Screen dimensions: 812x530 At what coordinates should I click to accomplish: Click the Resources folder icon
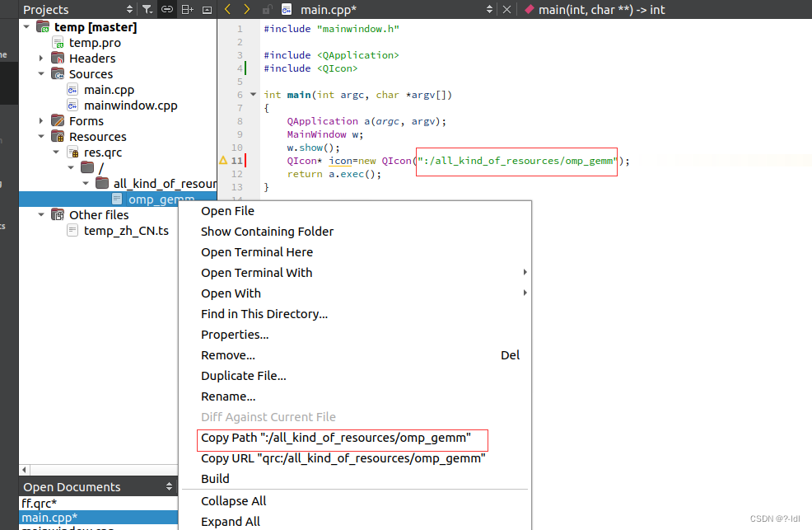coord(58,136)
